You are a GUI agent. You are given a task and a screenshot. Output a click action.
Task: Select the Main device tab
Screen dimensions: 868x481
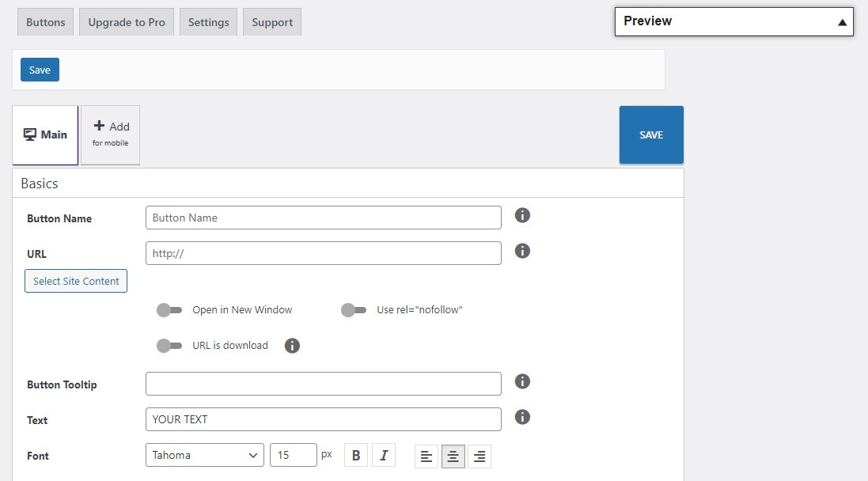[x=45, y=135]
